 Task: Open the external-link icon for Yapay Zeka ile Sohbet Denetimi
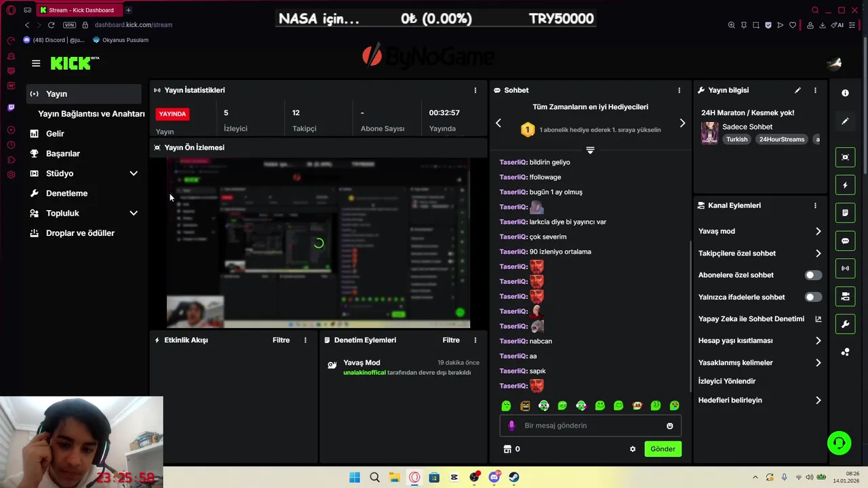pyautogui.click(x=818, y=319)
